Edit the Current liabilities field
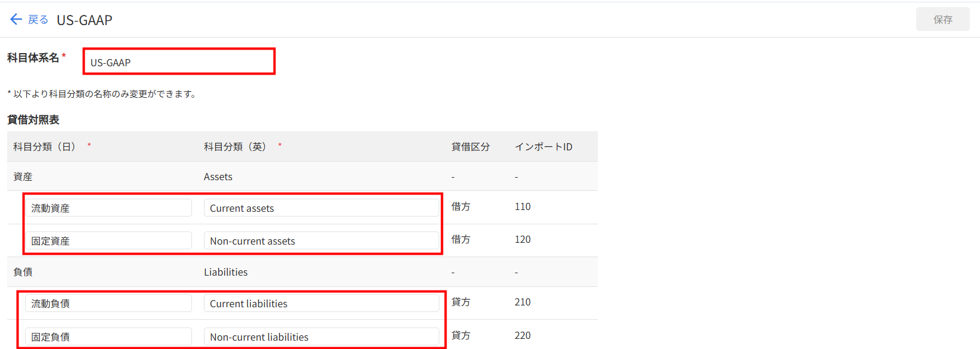Image resolution: width=980 pixels, height=349 pixels. [321, 303]
